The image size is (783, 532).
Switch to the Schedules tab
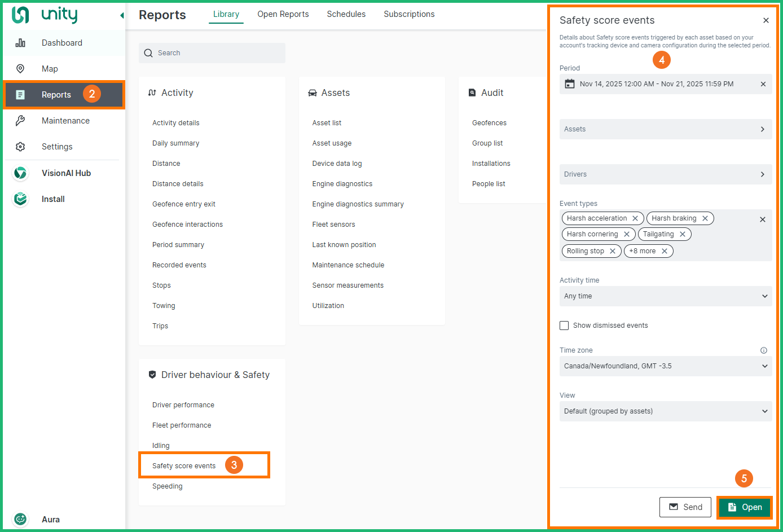click(x=346, y=14)
